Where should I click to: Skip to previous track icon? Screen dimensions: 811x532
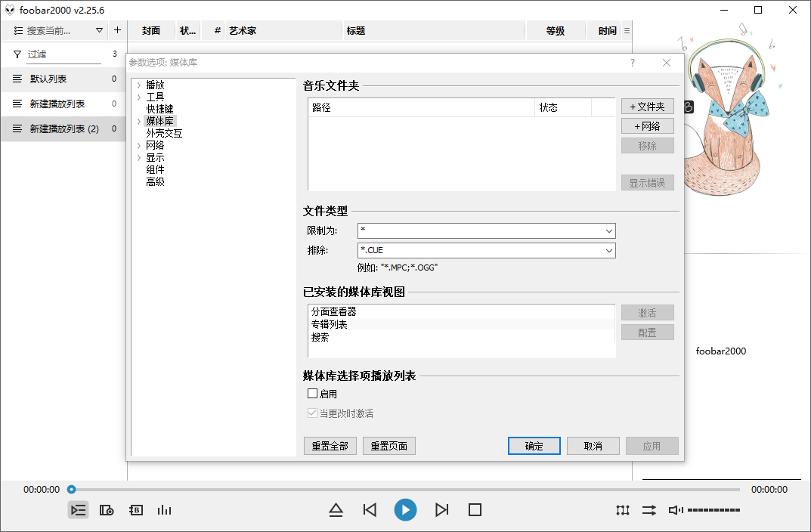370,510
